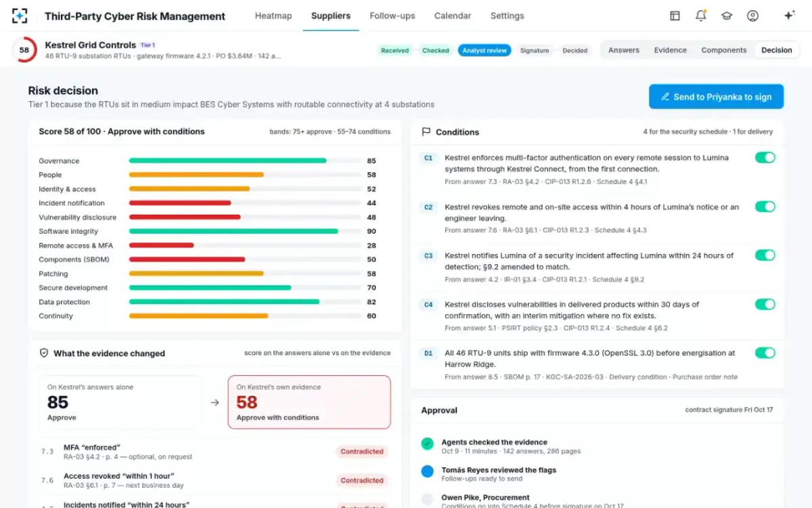The image size is (812, 508).
Task: Open the learning graduation cap icon
Action: point(727,16)
